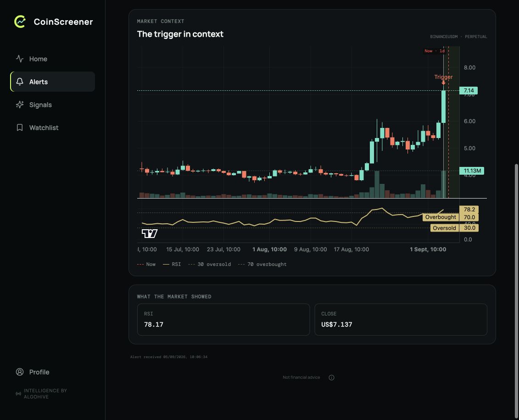Click the Signals sparkle icon

[20, 105]
